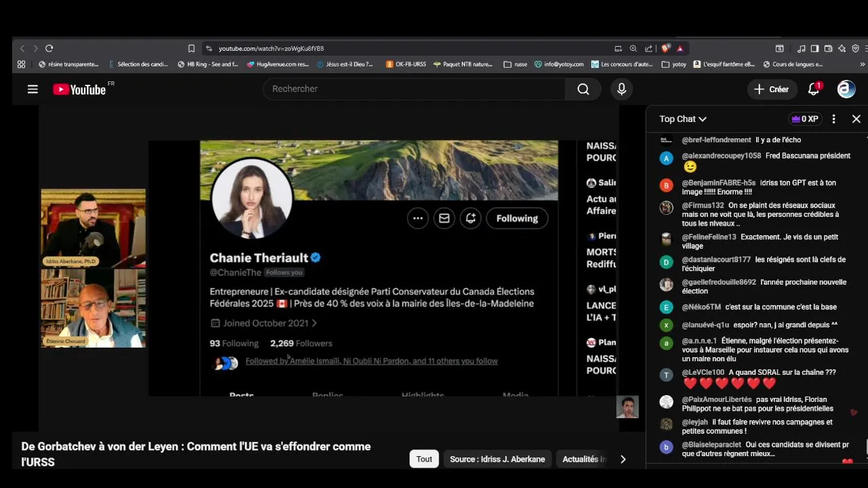Click the '2,269 Followers' count
The height and width of the screenshot is (488, 868).
pyautogui.click(x=301, y=343)
